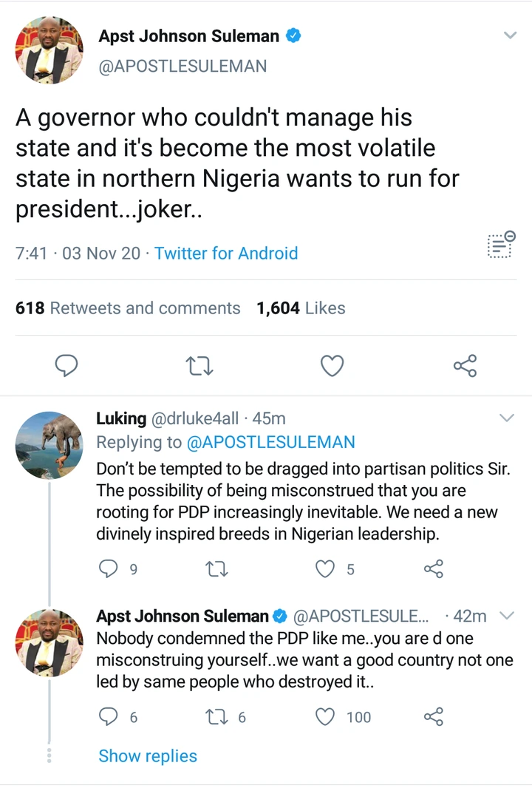This screenshot has height=788, width=532.
Task: Reply to the main governor tweet
Action: click(67, 366)
